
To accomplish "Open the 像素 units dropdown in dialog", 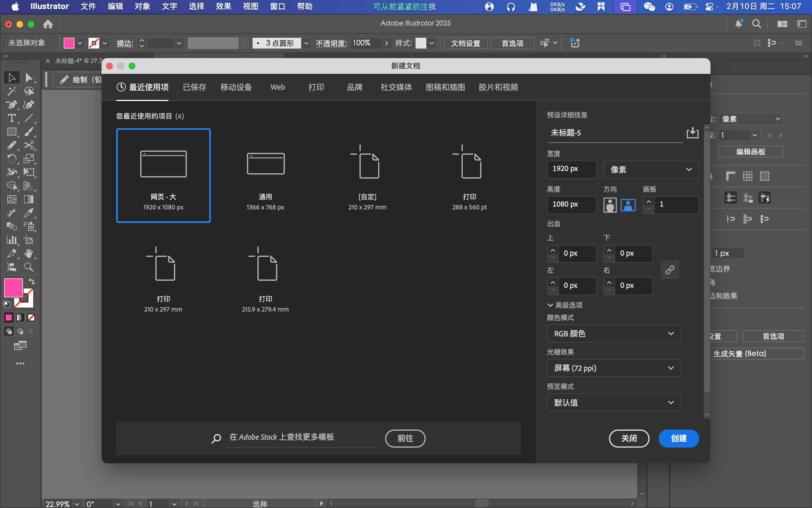I will [651, 169].
